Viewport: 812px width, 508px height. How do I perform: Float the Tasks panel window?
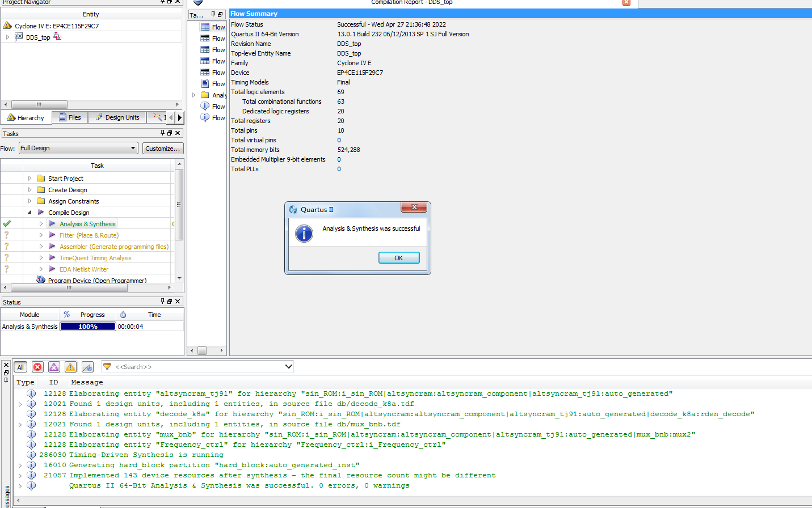click(x=170, y=133)
